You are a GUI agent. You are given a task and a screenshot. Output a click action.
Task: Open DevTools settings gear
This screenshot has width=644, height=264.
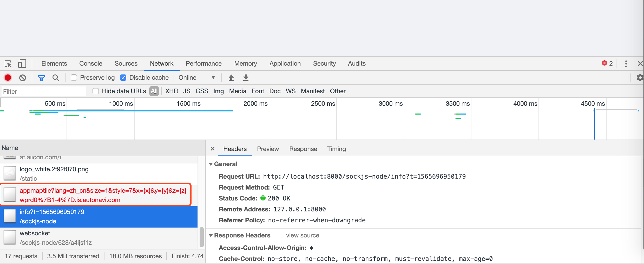[x=640, y=77]
